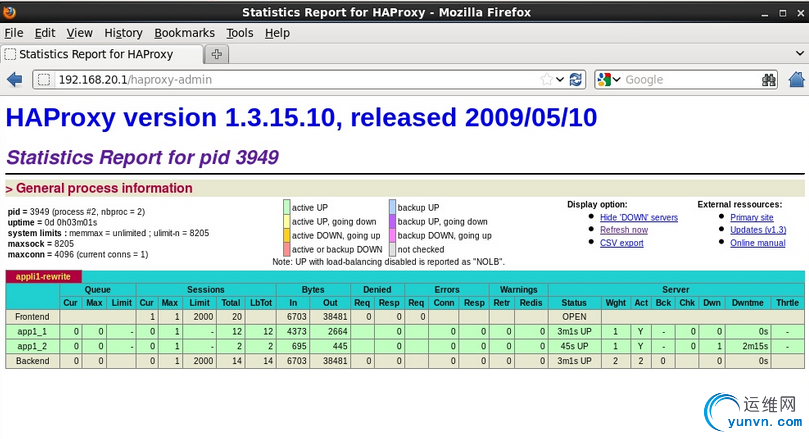
Task: Open the Help menu
Action: (278, 33)
